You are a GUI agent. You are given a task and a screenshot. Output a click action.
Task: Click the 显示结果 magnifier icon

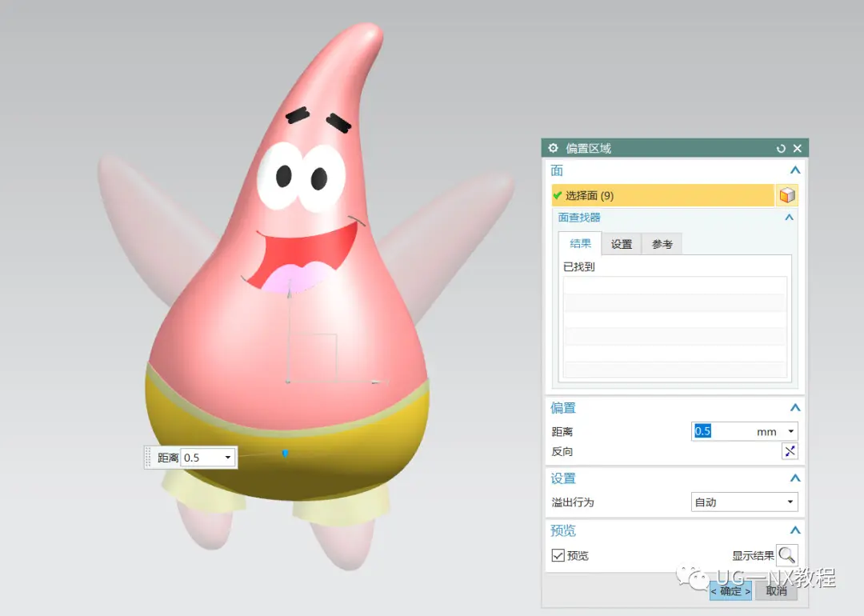(787, 555)
